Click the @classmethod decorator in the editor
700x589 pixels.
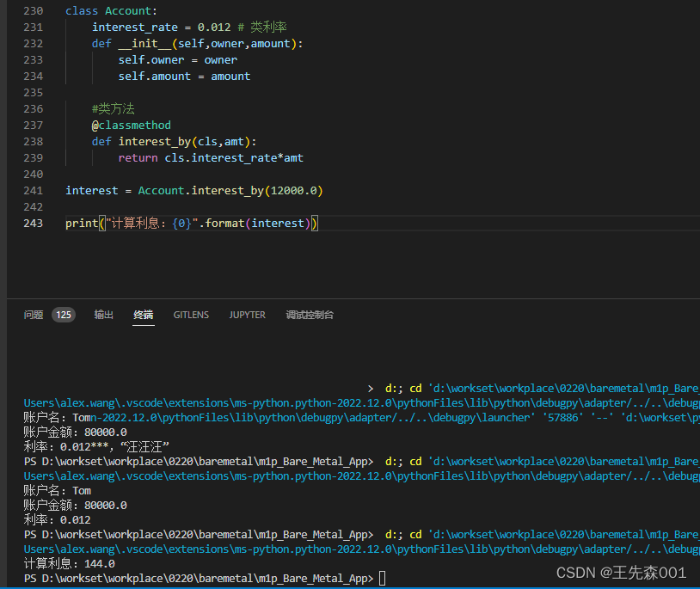pyautogui.click(x=132, y=126)
